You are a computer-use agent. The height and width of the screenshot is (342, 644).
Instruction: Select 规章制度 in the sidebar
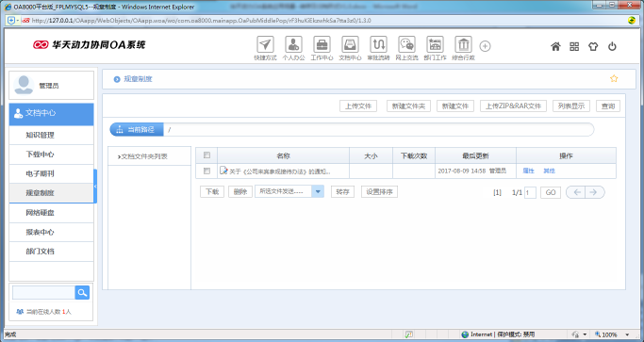tap(51, 193)
